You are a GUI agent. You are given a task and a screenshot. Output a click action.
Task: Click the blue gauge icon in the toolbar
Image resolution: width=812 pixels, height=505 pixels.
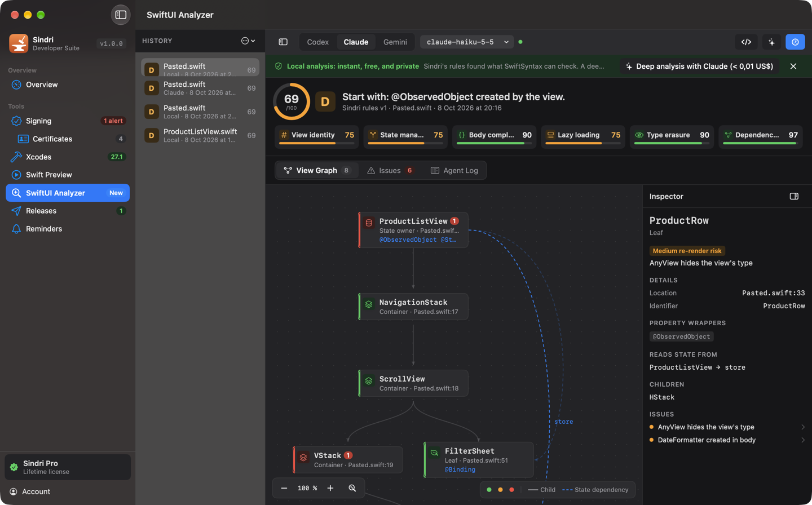[x=795, y=42]
